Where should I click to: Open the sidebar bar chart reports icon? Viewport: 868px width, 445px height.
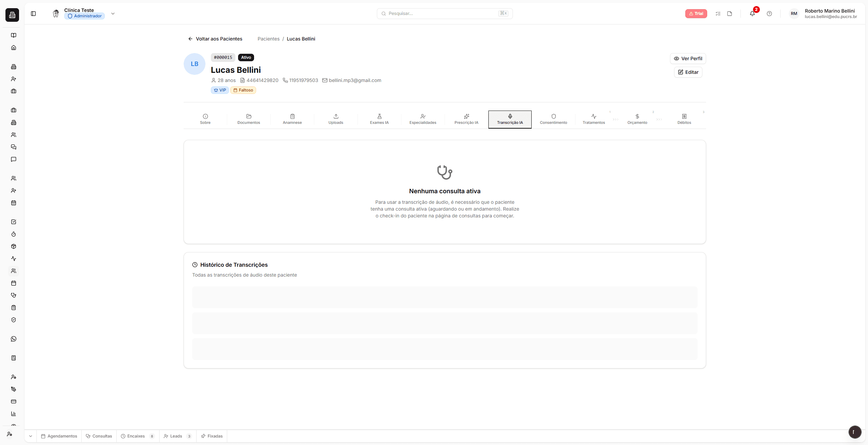point(14,414)
